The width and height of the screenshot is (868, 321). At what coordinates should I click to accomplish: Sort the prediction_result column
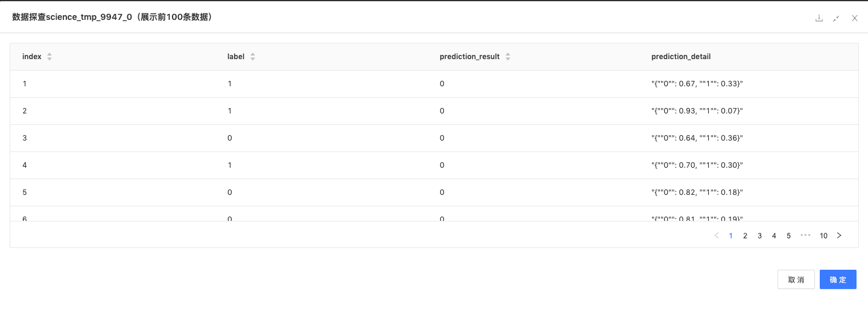coord(508,57)
